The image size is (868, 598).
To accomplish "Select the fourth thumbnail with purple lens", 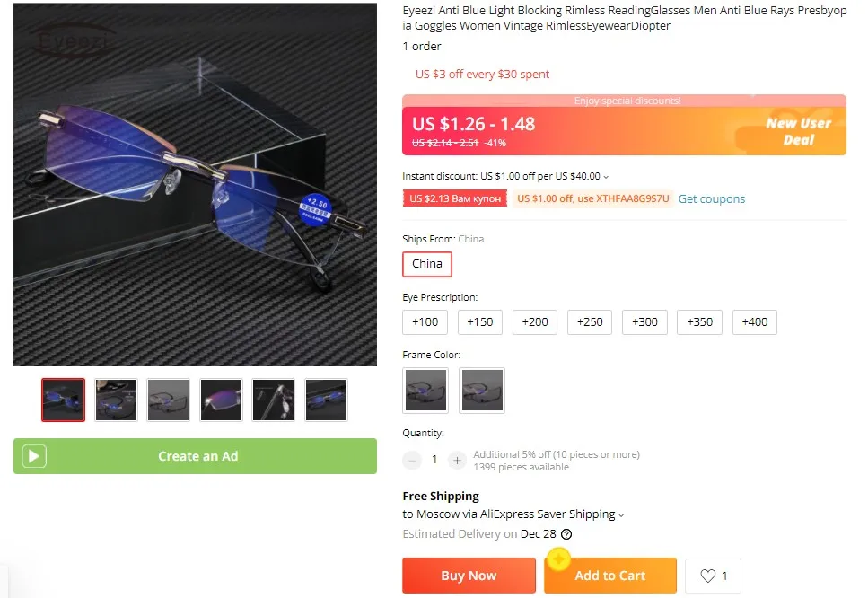I will point(221,400).
